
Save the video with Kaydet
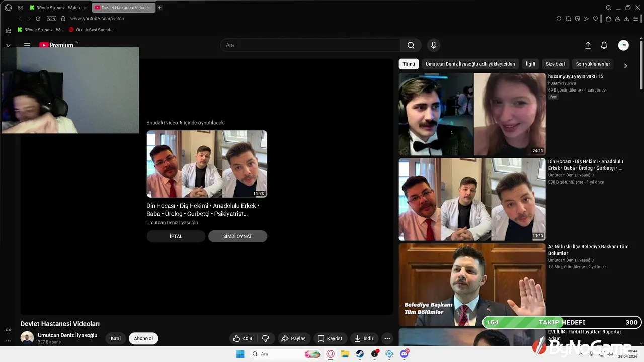(x=330, y=338)
